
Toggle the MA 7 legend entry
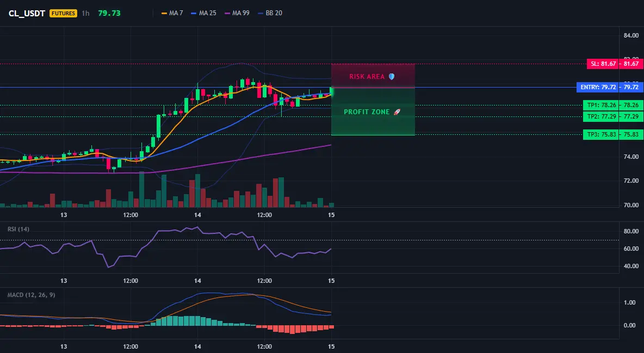(172, 13)
